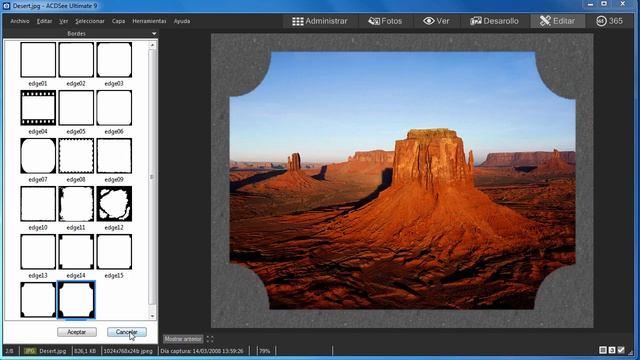
Task: Click the Desert.jpg filename in status bar
Action: (x=53, y=351)
